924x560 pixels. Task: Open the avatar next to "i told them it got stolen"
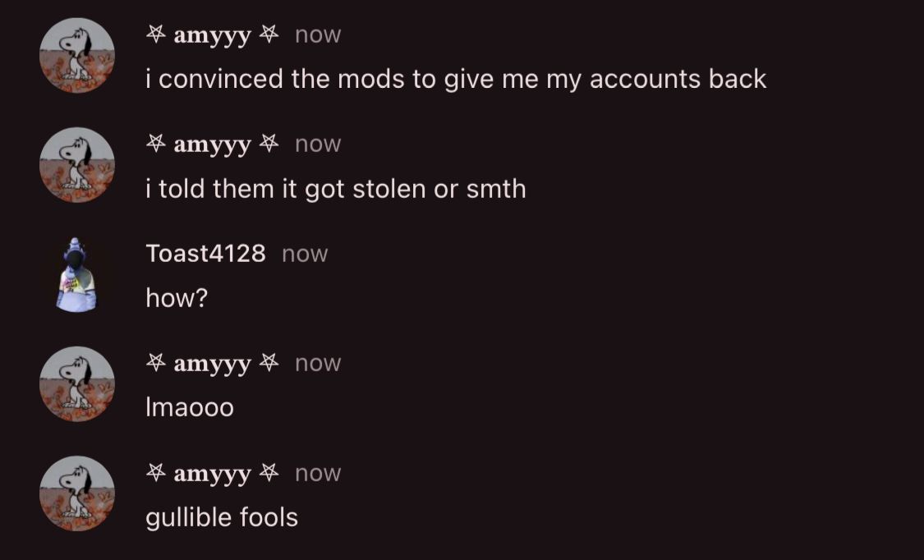[77, 165]
